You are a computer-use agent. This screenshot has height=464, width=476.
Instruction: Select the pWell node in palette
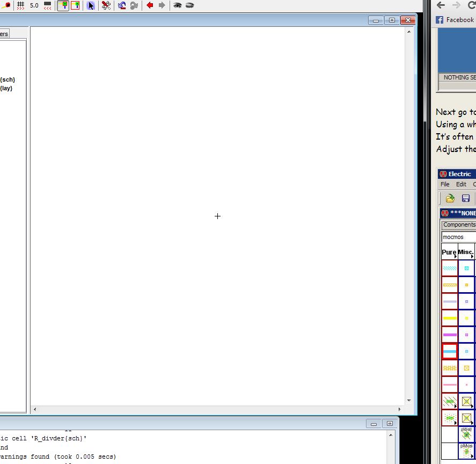[x=466, y=434]
